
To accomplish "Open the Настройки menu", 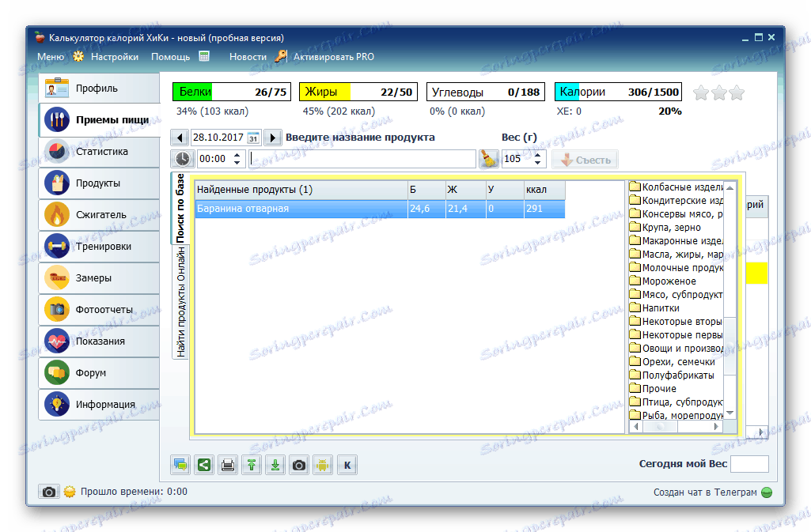I will tap(114, 57).
